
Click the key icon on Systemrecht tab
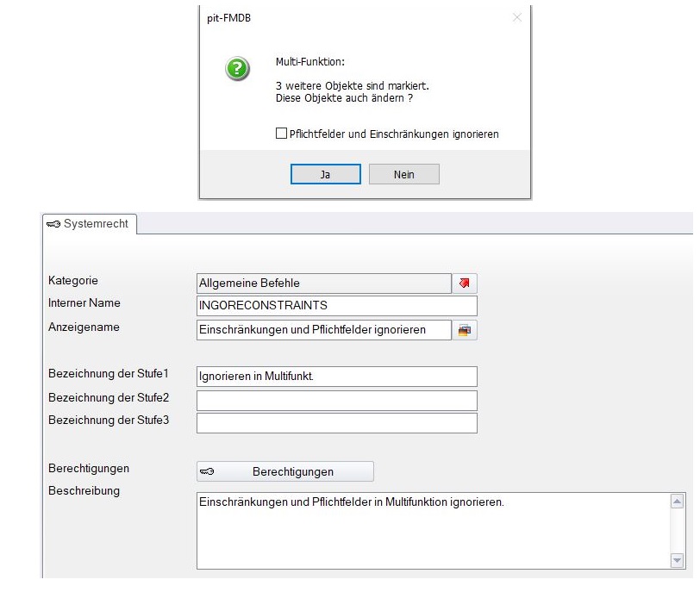[53, 224]
